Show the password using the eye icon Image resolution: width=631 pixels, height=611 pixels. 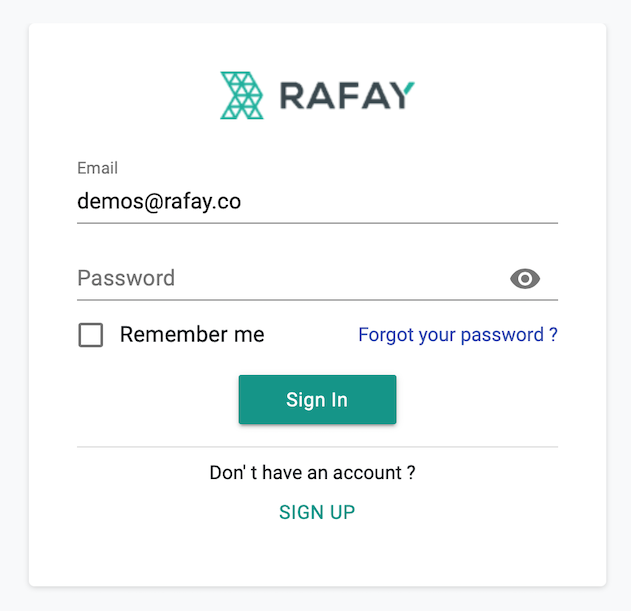tap(525, 279)
